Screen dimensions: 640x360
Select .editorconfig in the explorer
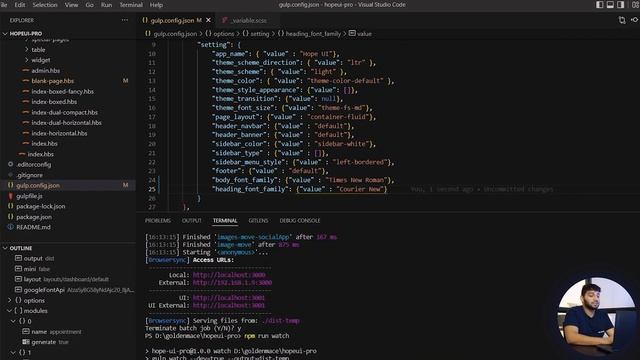coord(33,164)
